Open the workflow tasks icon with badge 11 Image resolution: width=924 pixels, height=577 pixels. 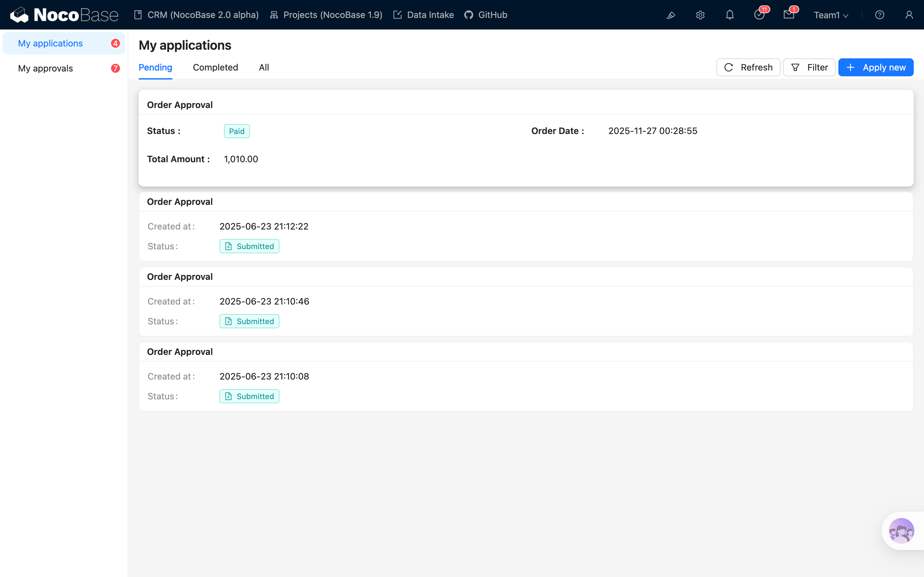click(759, 15)
